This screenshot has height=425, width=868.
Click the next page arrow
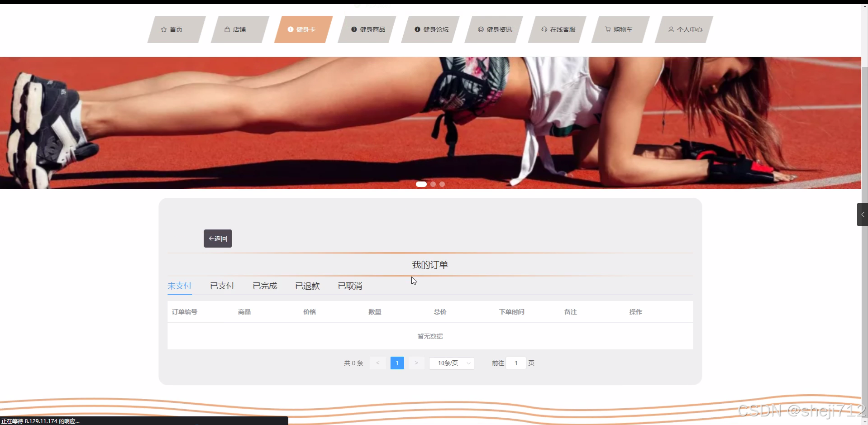[416, 363]
